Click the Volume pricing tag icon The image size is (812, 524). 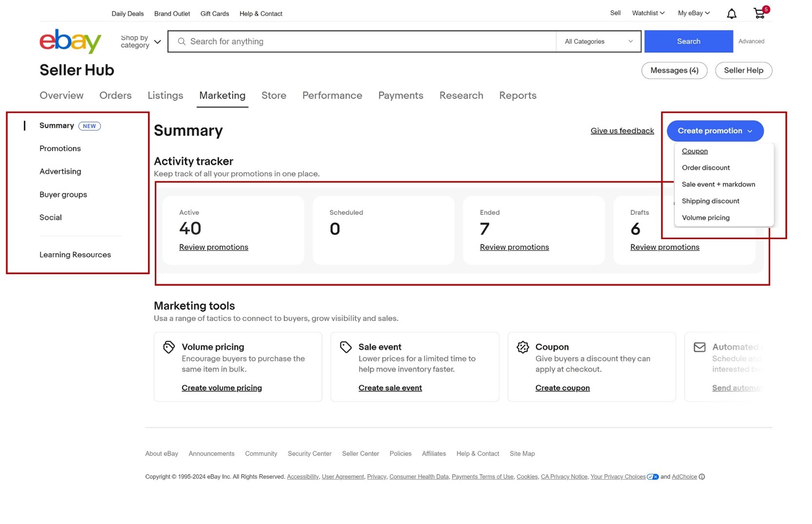click(169, 347)
